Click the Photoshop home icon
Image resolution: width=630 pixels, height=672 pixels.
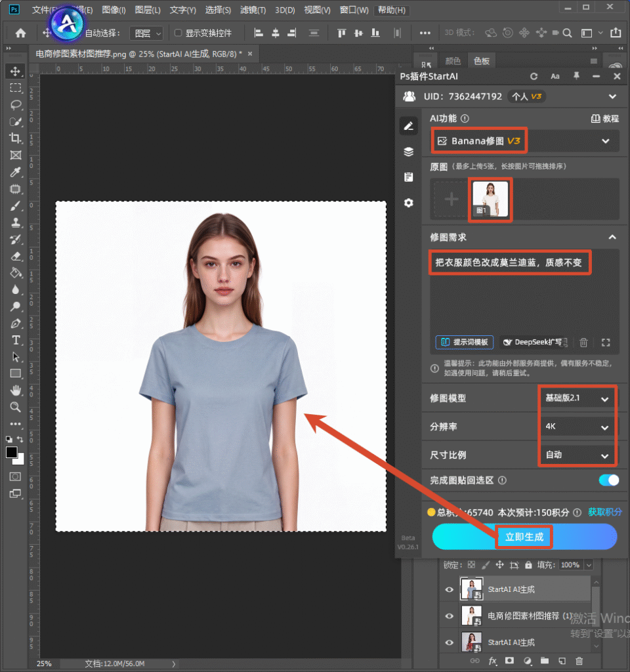click(20, 33)
